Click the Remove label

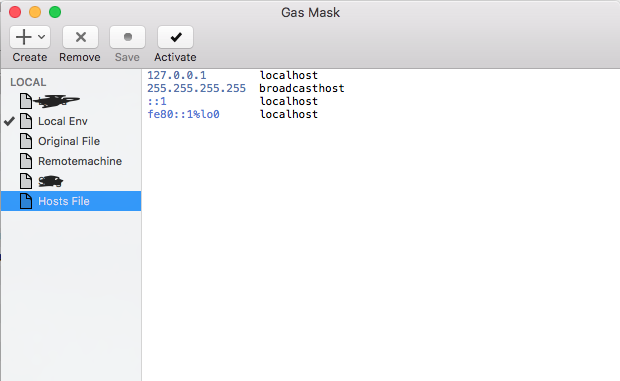pos(80,57)
